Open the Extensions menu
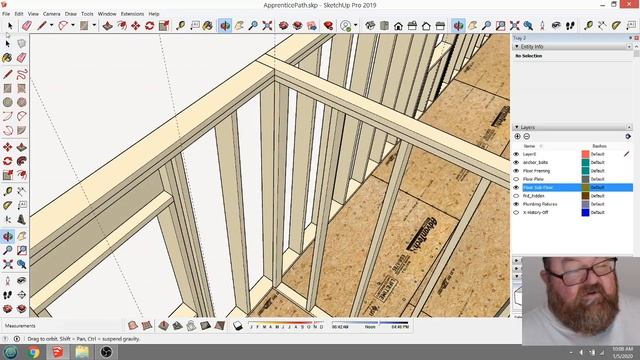The width and height of the screenshot is (640, 360). [x=132, y=14]
